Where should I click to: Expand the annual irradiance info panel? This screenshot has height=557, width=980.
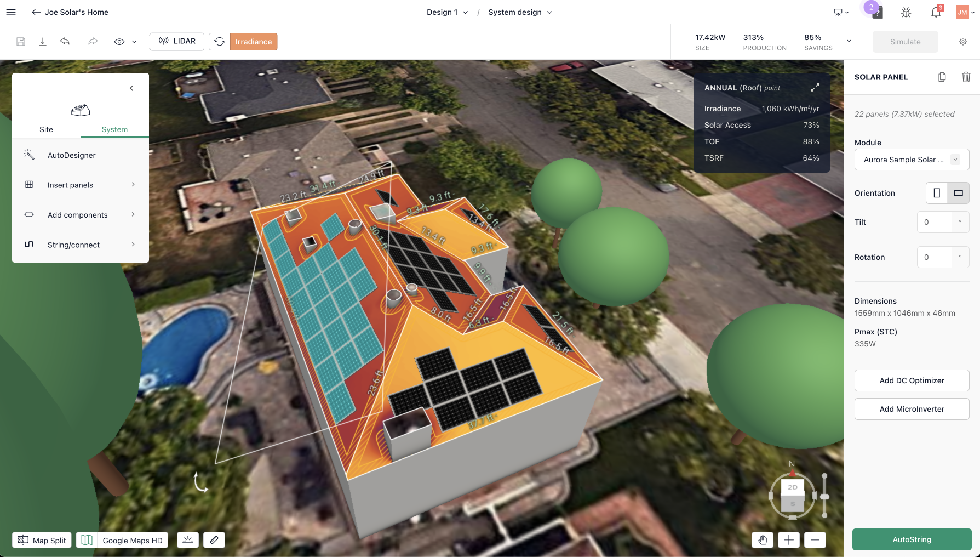point(815,88)
